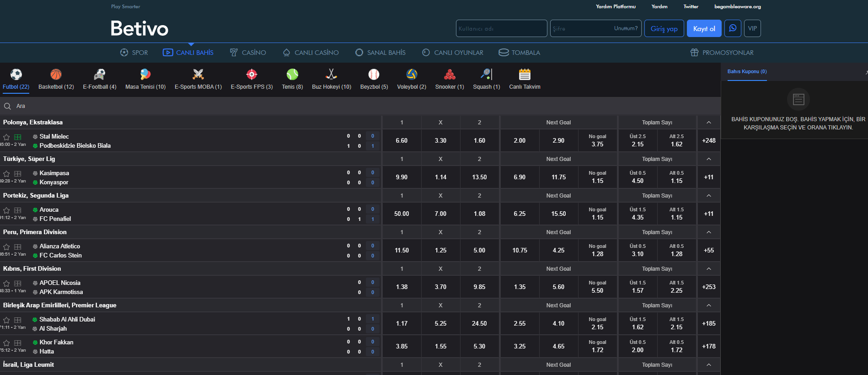868x375 pixels.
Task: Open Canlı Takvim calendar icon
Action: click(x=525, y=75)
